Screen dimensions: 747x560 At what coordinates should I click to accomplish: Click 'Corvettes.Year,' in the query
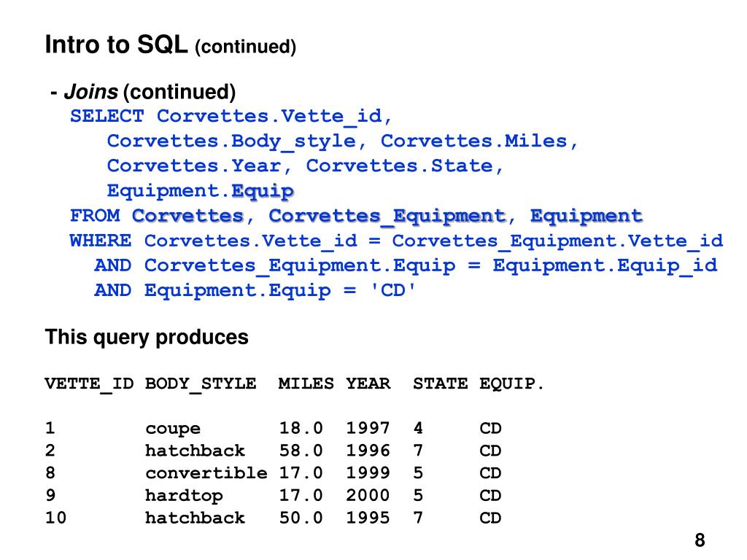pos(199,166)
